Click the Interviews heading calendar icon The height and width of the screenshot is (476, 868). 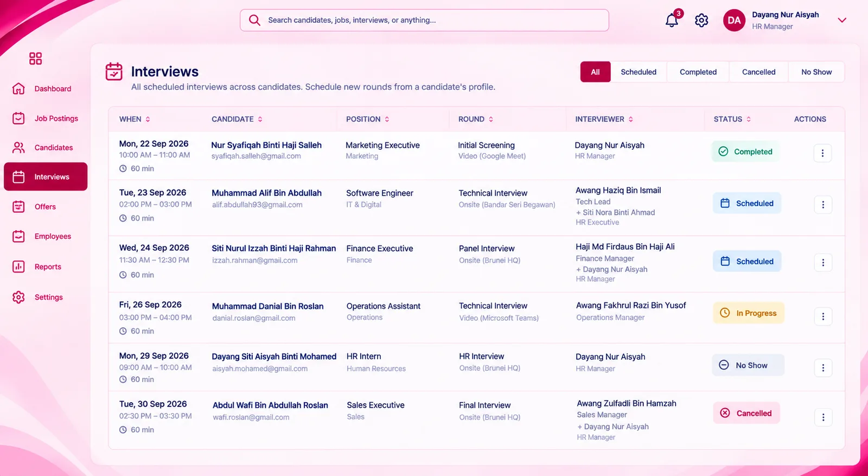(114, 72)
